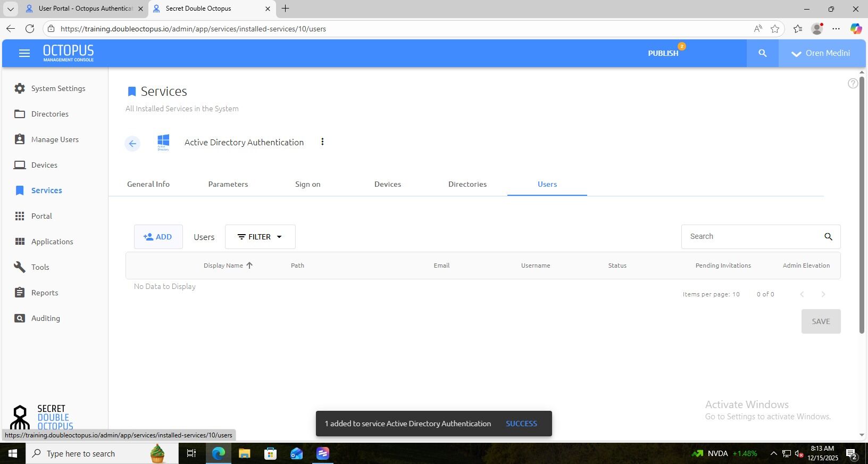Viewport: 868px width, 464px height.
Task: Switch to the General Info tab
Action: [148, 184]
